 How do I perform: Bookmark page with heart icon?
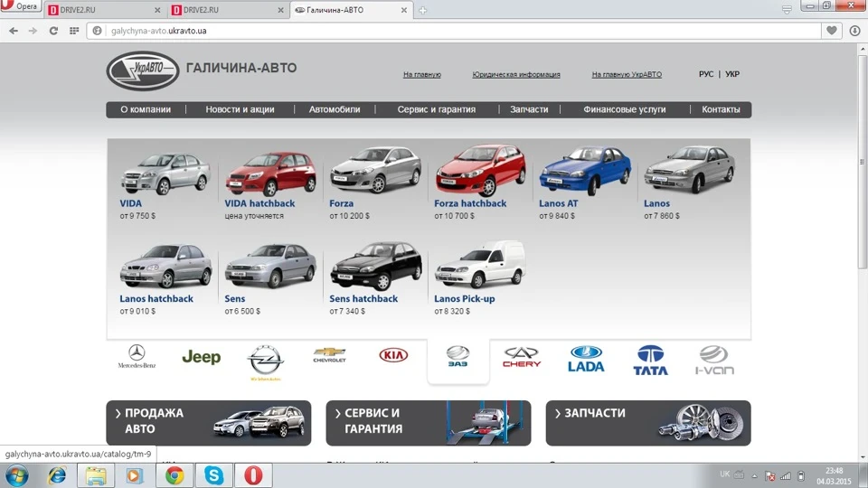[x=832, y=31]
